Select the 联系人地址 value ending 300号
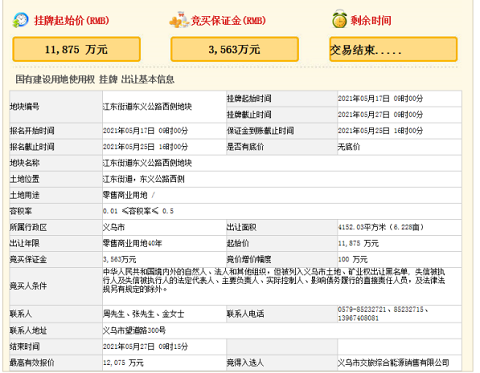The image size is (480, 373). 134,331
